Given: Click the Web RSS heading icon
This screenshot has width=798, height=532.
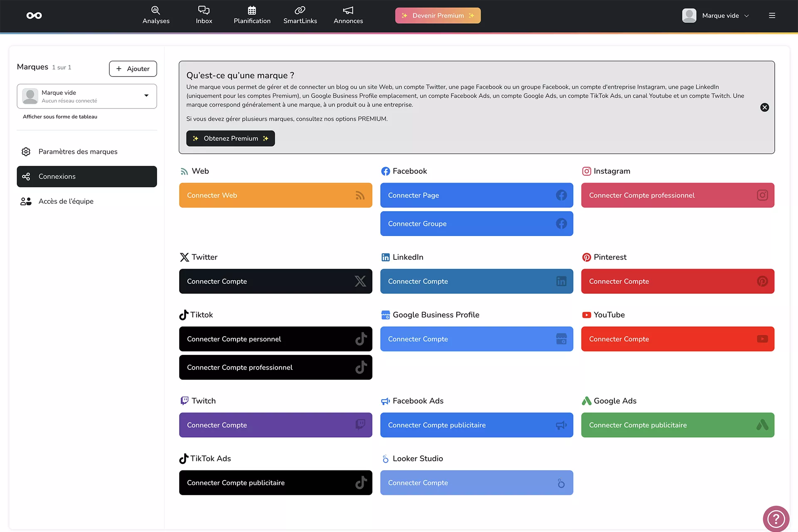Looking at the screenshot, I should pyautogui.click(x=184, y=171).
